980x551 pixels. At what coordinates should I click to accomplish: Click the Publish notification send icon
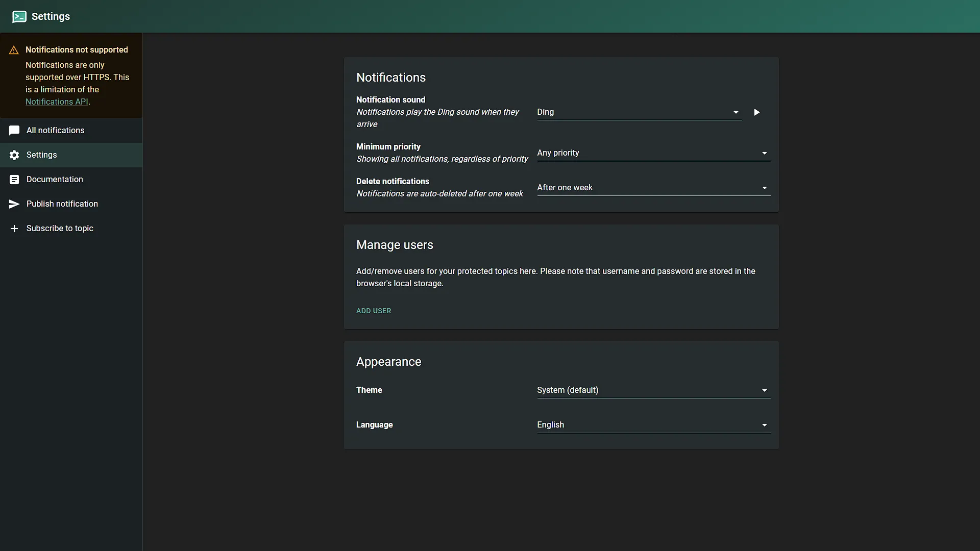(x=14, y=204)
